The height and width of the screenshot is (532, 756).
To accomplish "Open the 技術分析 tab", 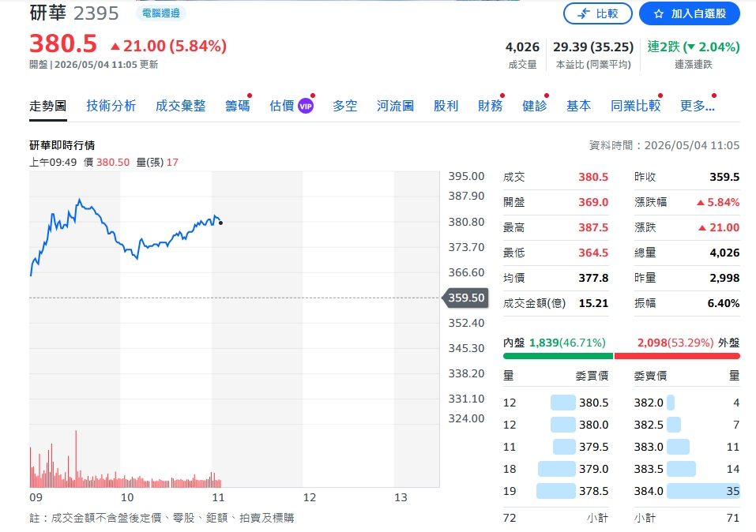I will tap(111, 106).
